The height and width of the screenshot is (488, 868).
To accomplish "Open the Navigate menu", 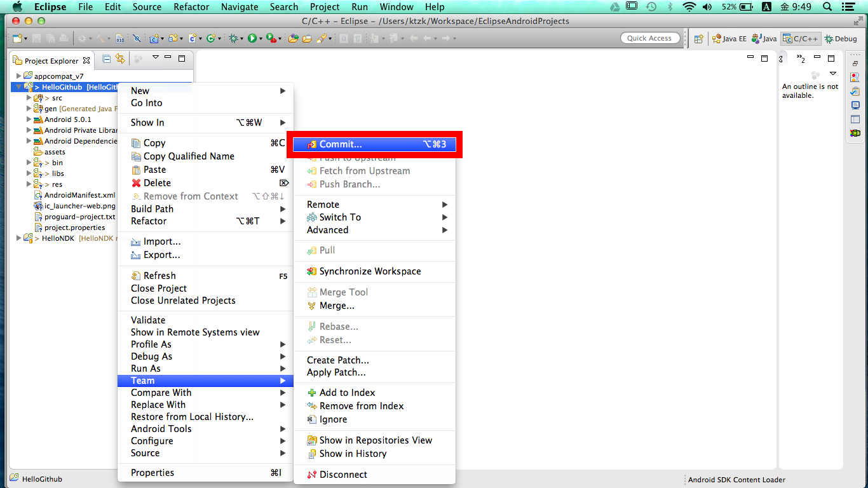I will pos(240,7).
